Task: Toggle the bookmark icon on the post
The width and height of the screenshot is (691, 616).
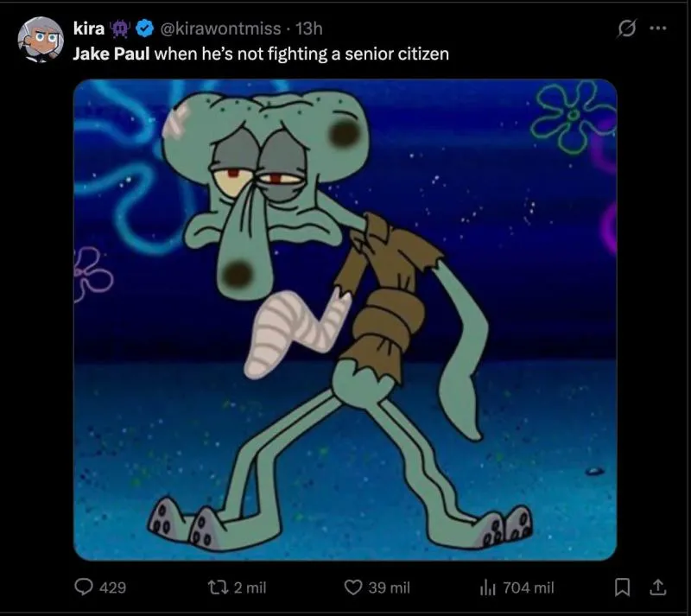Action: point(620,587)
